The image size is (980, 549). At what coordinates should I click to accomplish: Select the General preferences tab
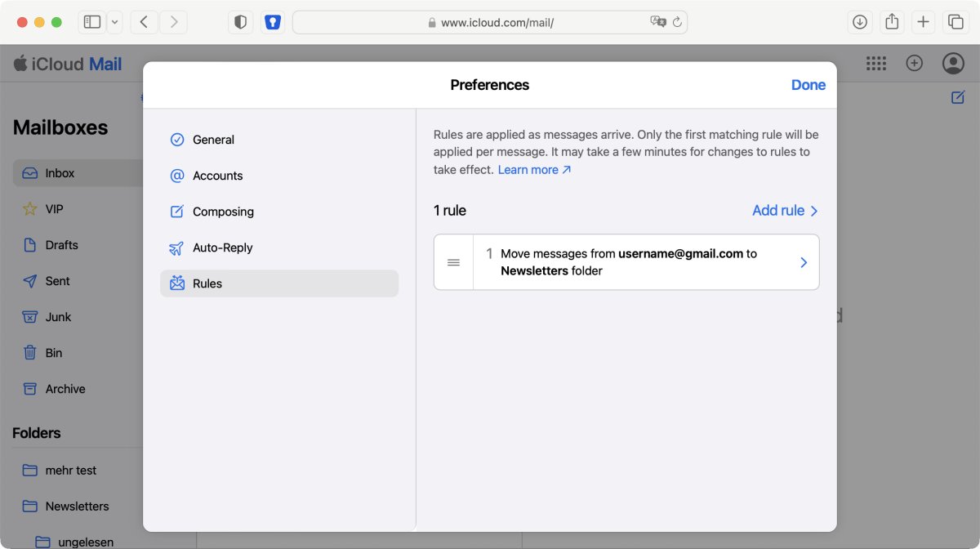[213, 140]
